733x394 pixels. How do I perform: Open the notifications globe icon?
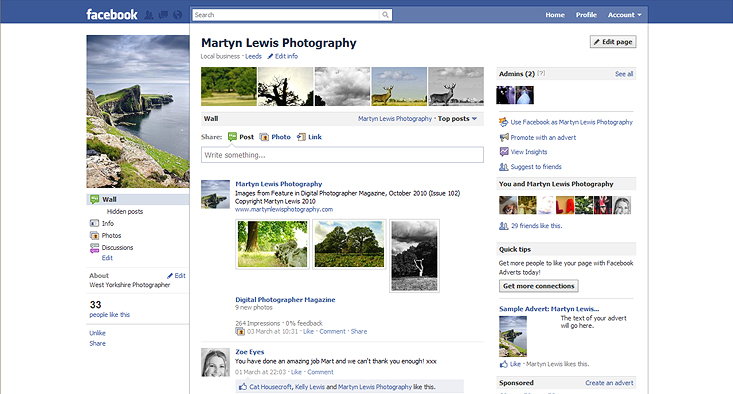177,15
